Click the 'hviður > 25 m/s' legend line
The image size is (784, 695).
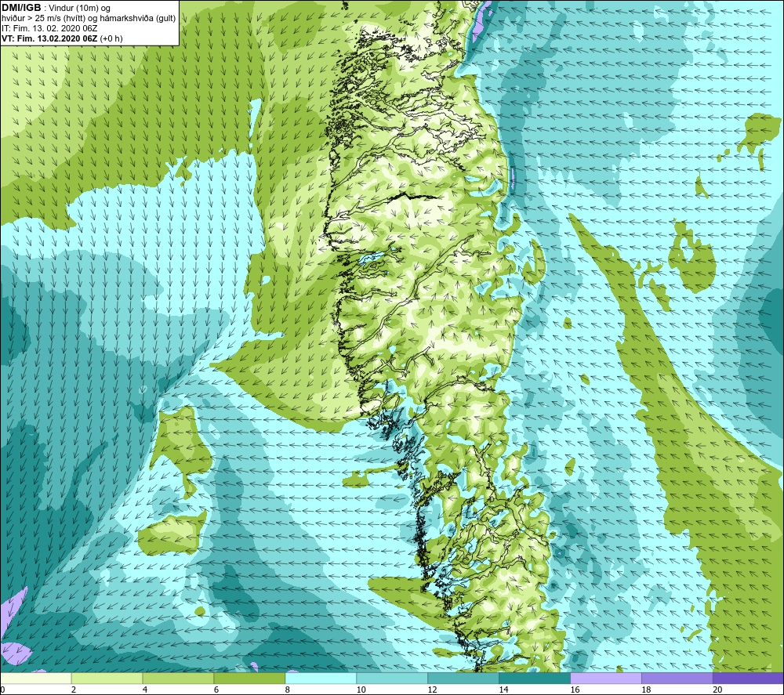pos(89,19)
